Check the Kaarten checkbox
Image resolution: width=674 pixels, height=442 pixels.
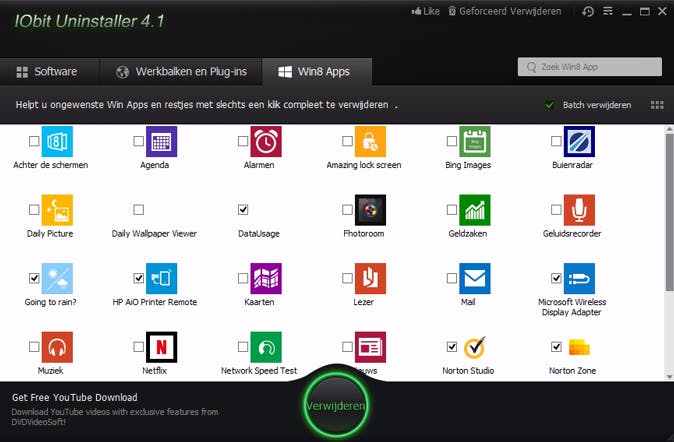coord(243,278)
